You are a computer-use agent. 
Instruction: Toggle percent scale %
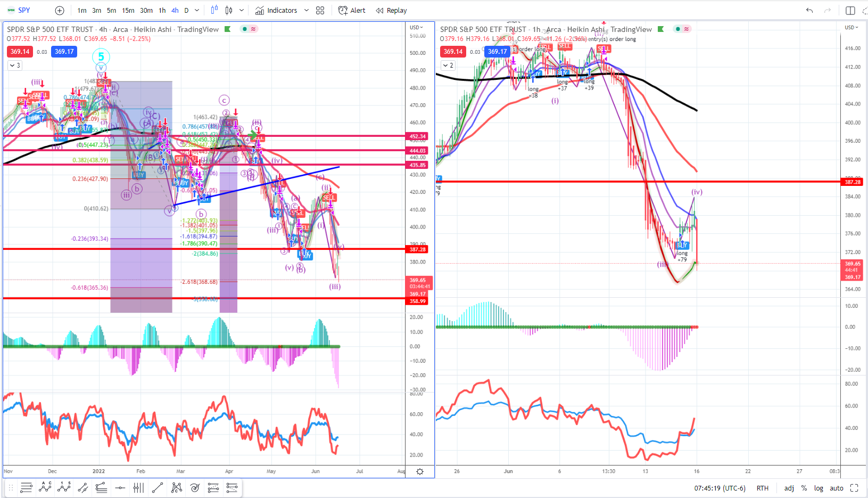pyautogui.click(x=804, y=488)
